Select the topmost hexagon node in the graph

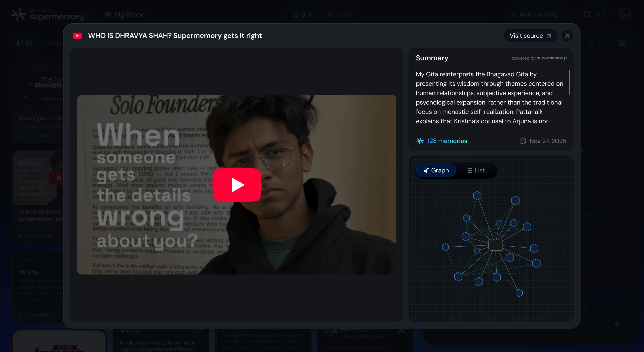477,195
